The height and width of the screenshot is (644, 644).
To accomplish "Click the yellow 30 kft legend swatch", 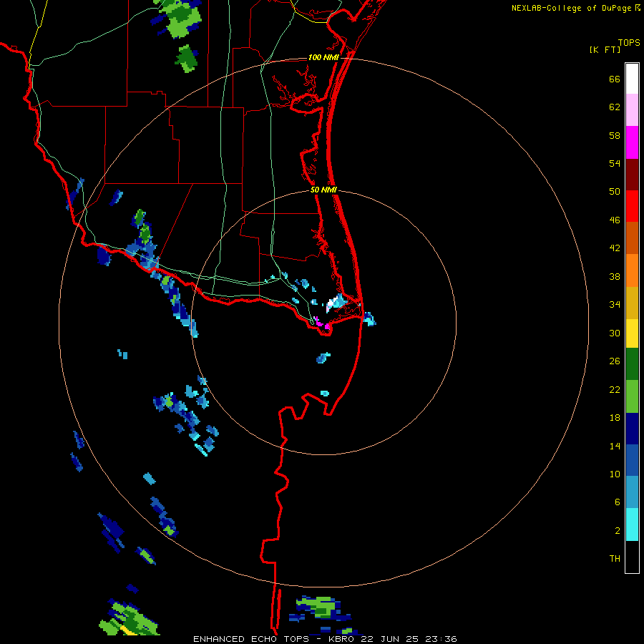I will coord(632,333).
